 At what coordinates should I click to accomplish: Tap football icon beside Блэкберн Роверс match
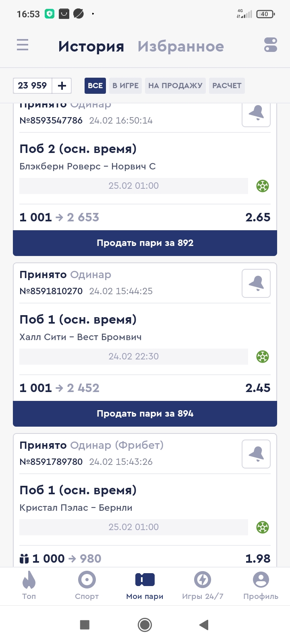[263, 186]
